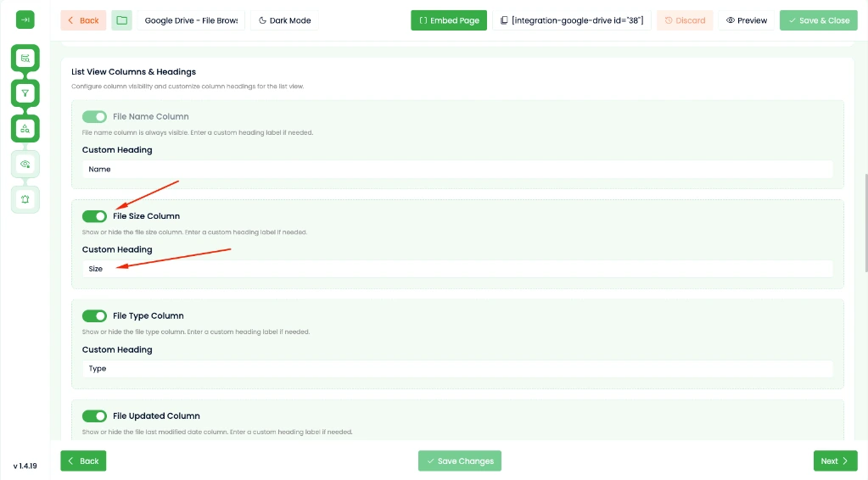
Task: Click the Size custom heading field
Action: [x=457, y=269]
